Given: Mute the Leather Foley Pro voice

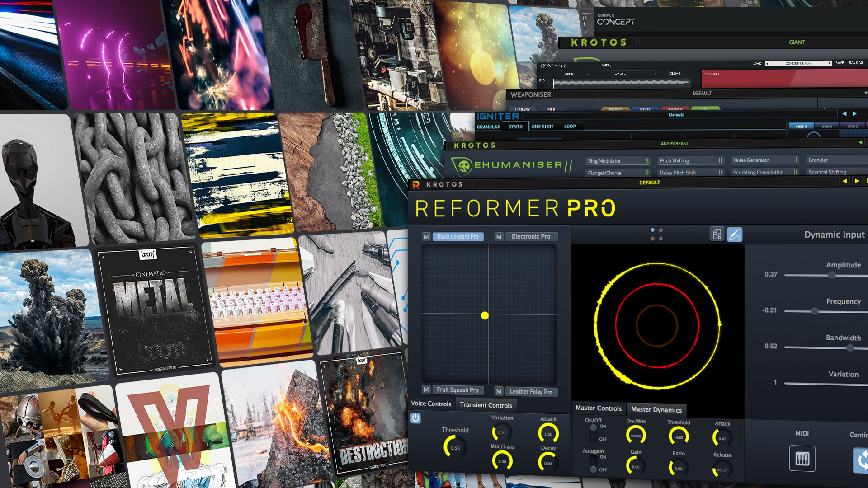Looking at the screenshot, I should (499, 391).
